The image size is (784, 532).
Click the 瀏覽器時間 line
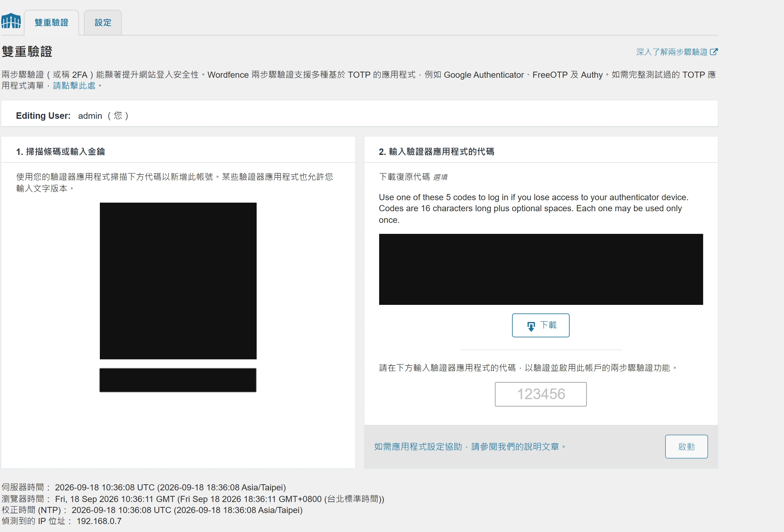click(193, 499)
